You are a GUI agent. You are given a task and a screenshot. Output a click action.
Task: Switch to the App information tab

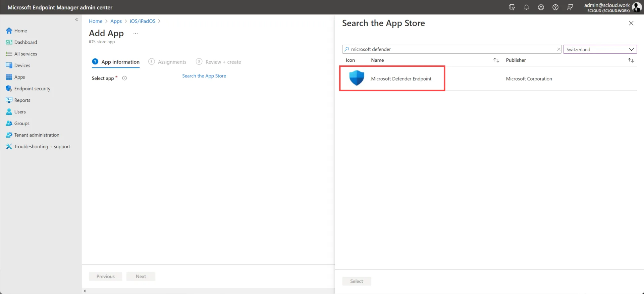click(x=116, y=62)
